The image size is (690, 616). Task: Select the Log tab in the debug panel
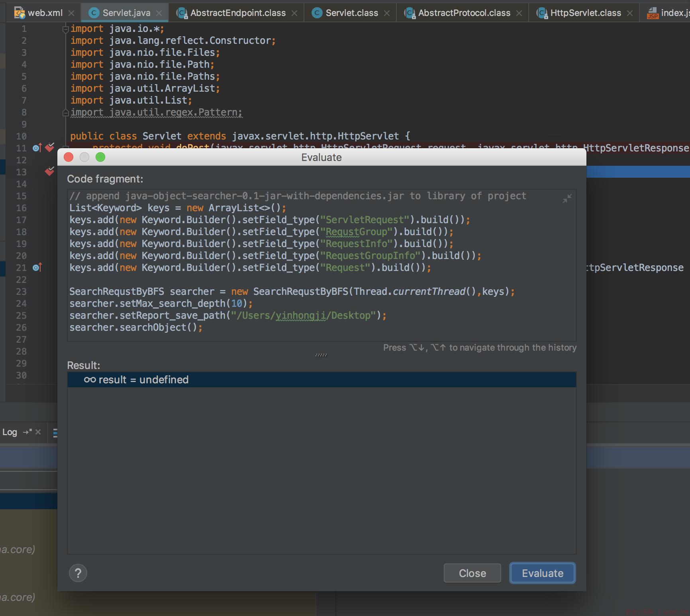tap(10, 432)
